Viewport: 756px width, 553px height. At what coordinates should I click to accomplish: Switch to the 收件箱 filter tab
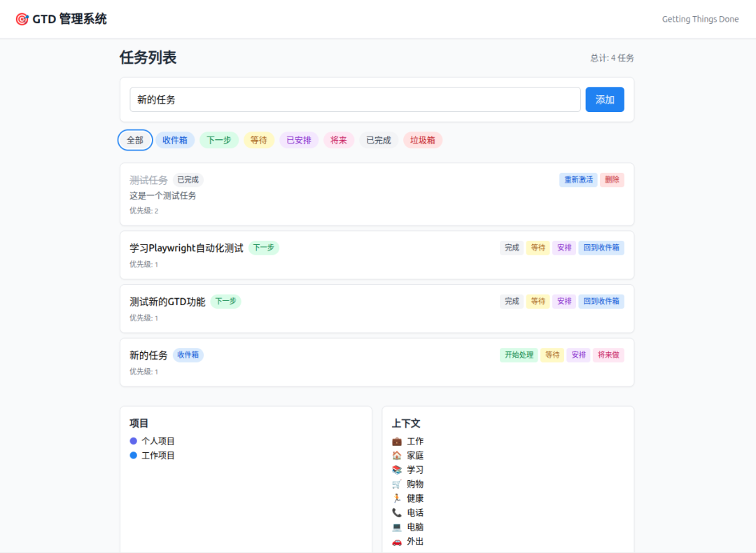[175, 140]
